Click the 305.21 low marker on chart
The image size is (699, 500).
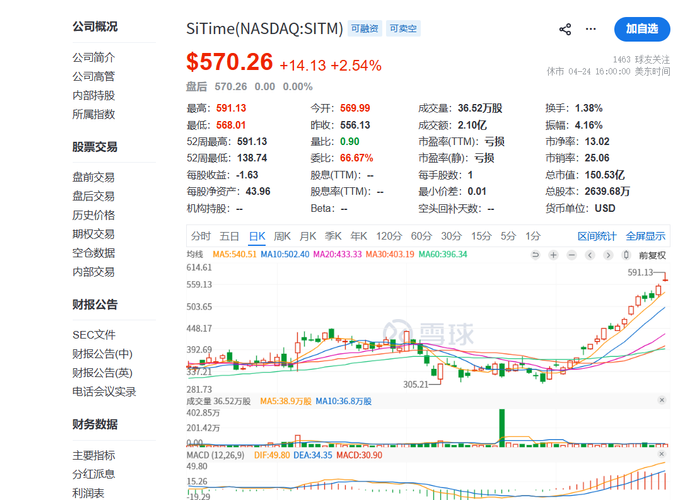pyautogui.click(x=415, y=384)
